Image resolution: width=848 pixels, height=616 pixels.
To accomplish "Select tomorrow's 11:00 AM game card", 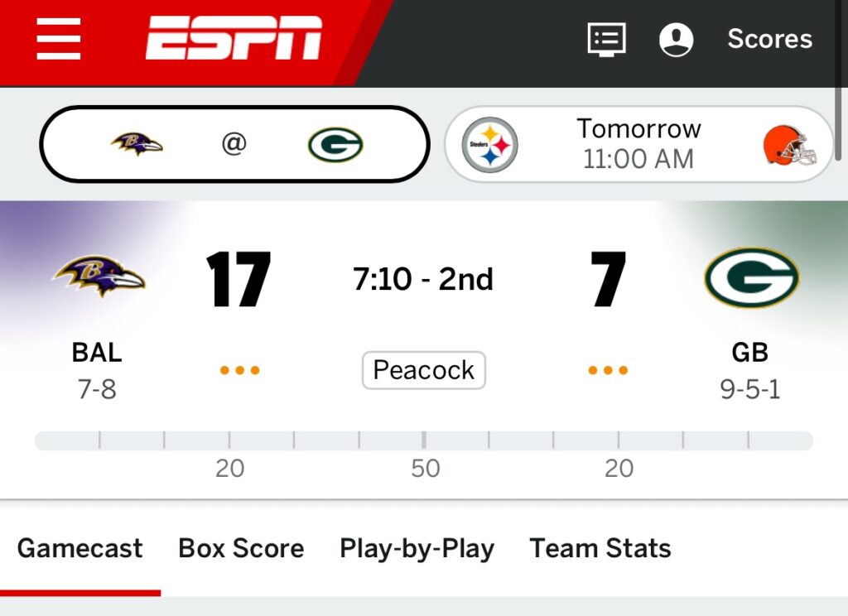I will coord(638,144).
